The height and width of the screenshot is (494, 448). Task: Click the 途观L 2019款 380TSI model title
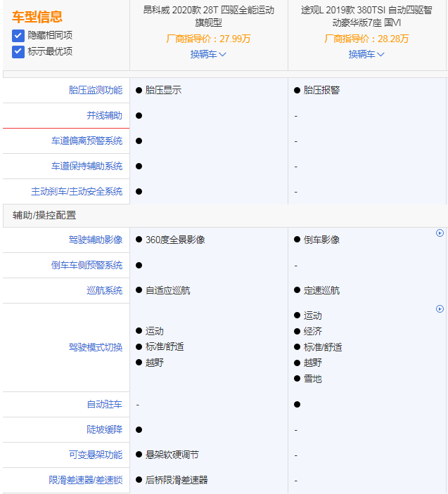pos(366,16)
